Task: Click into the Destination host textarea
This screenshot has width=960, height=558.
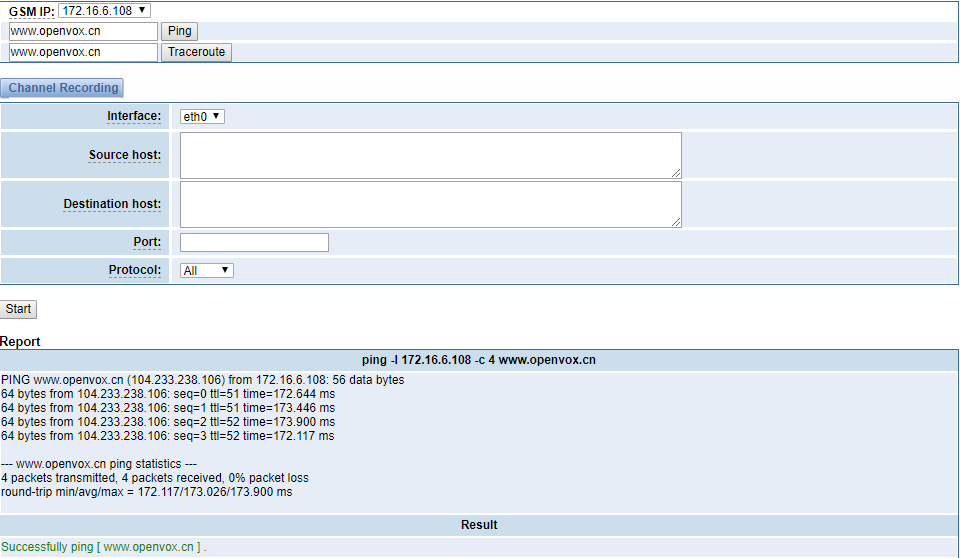Action: 430,204
